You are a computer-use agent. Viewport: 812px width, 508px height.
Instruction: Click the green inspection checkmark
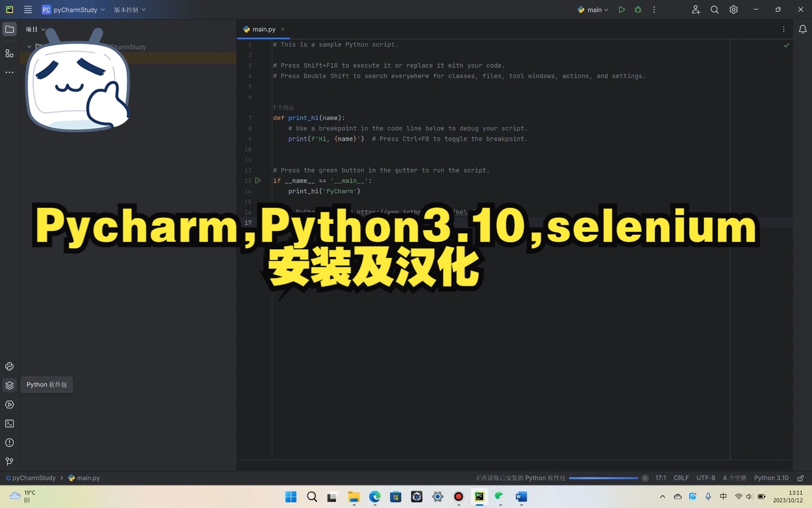pyautogui.click(x=786, y=45)
